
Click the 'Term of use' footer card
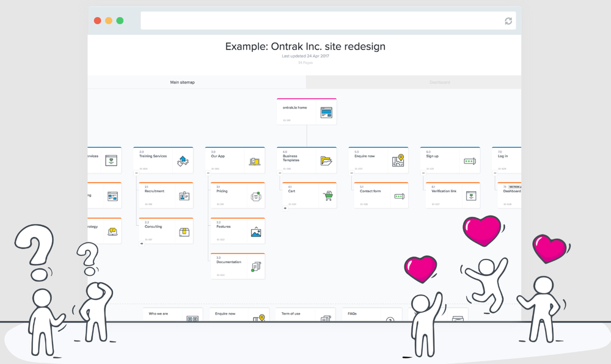[305, 315]
